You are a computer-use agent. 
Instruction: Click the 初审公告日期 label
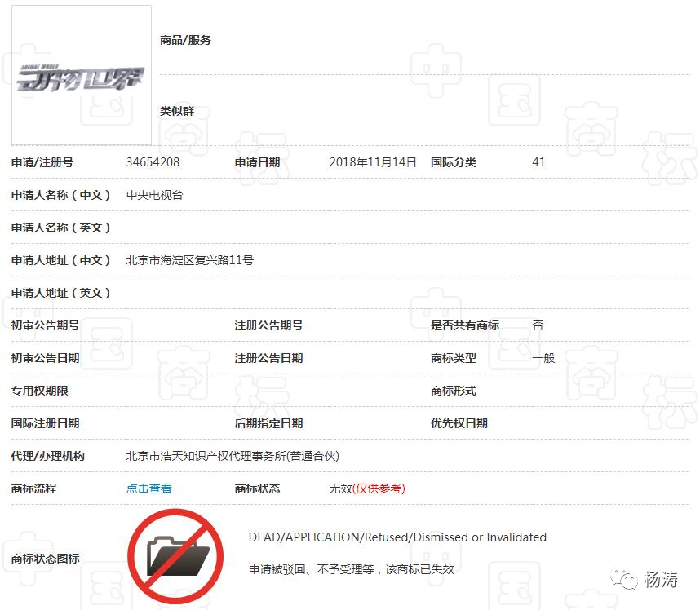click(45, 358)
